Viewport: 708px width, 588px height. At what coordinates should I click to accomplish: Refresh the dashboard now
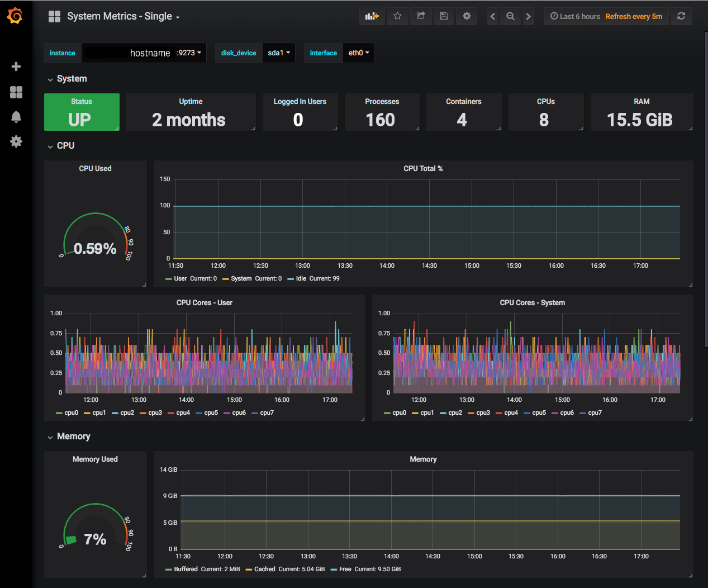click(681, 16)
